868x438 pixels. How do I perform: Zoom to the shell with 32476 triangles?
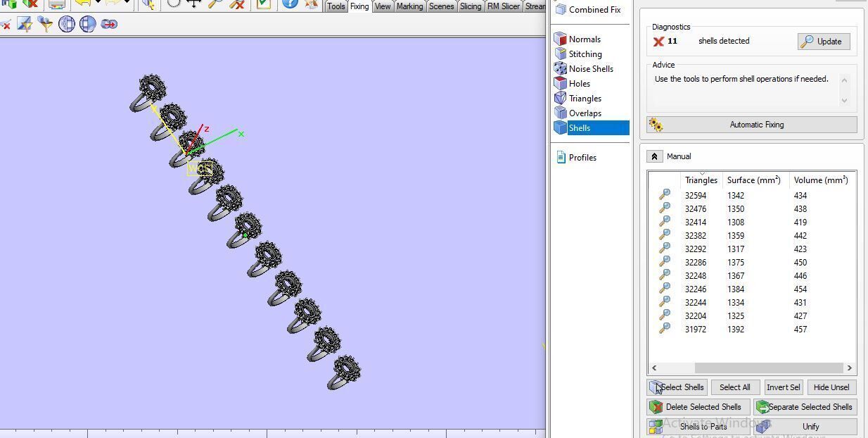[664, 208]
